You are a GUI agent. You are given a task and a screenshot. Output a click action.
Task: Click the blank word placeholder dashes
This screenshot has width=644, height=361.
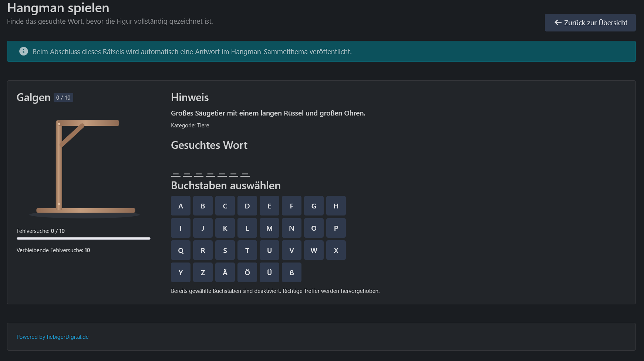[x=210, y=174]
